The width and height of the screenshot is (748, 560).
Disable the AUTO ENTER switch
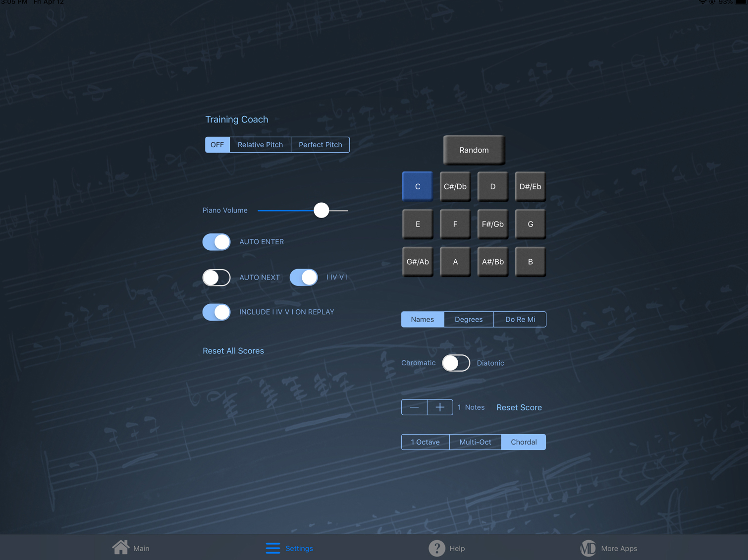[x=216, y=242]
